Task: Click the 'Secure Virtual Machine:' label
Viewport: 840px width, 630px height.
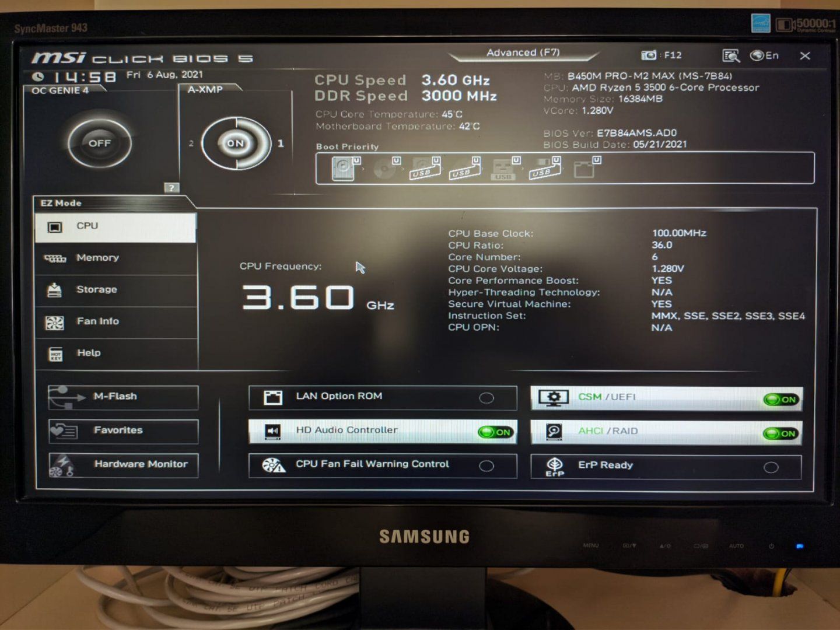Action: pos(509,304)
